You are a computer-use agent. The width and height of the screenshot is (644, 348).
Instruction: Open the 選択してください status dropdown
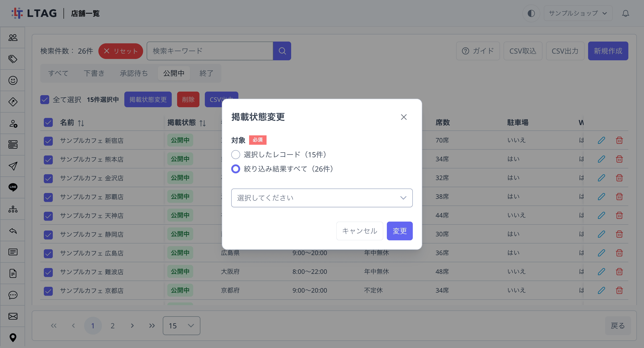(x=322, y=198)
